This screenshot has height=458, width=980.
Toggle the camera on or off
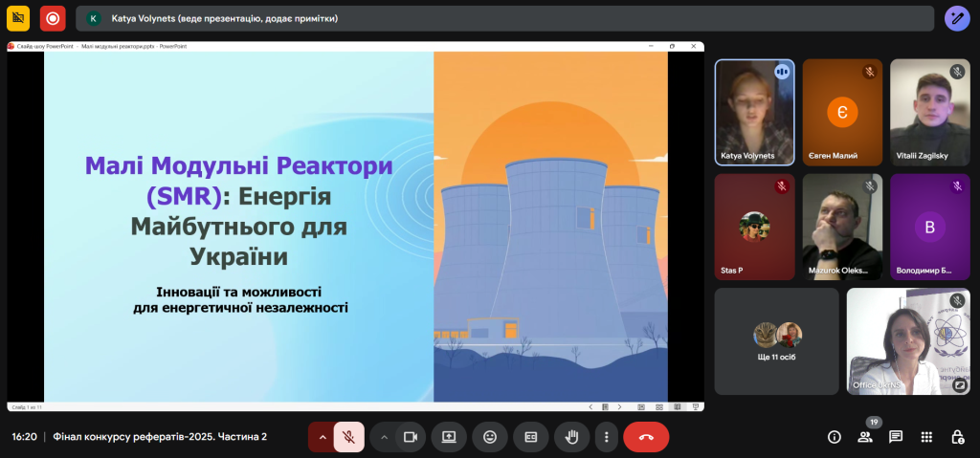coord(411,437)
